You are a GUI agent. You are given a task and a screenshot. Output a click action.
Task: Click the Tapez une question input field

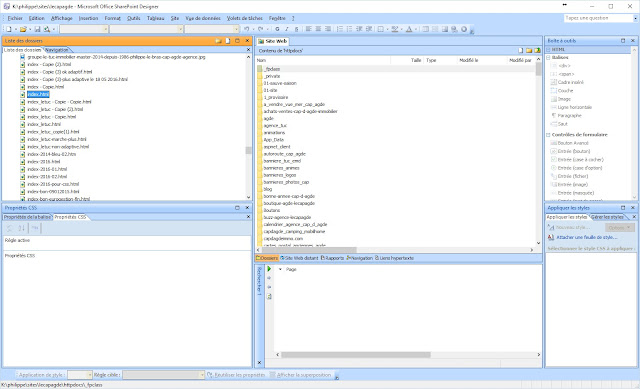[x=598, y=18]
